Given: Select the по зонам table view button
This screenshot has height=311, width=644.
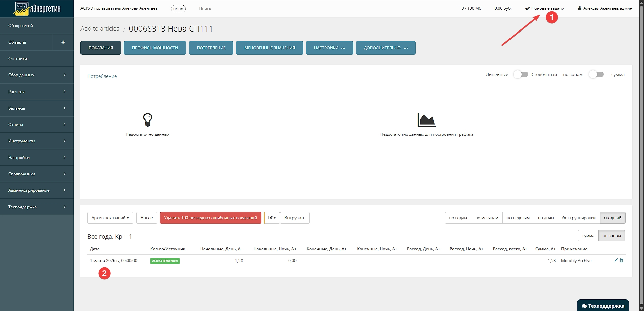Looking at the screenshot, I should 611,236.
